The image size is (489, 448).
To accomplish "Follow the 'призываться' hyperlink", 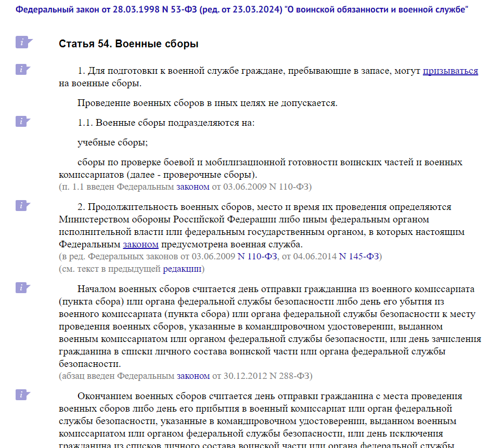I will point(451,71).
